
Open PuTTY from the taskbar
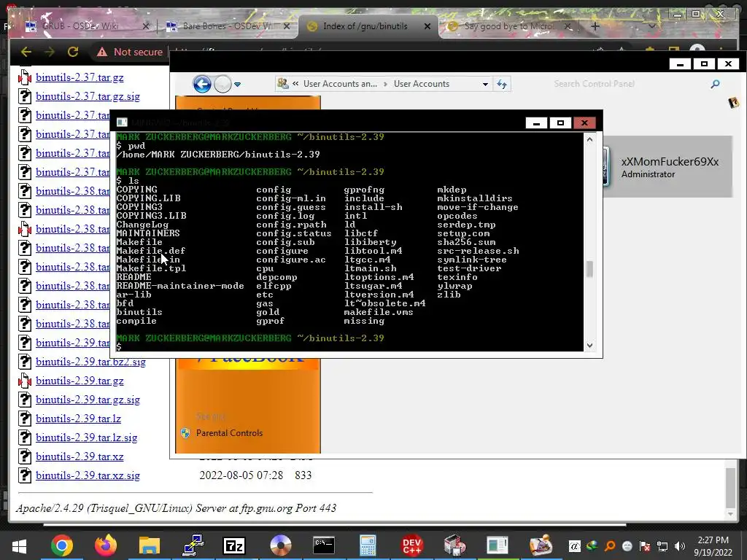[x=193, y=545]
